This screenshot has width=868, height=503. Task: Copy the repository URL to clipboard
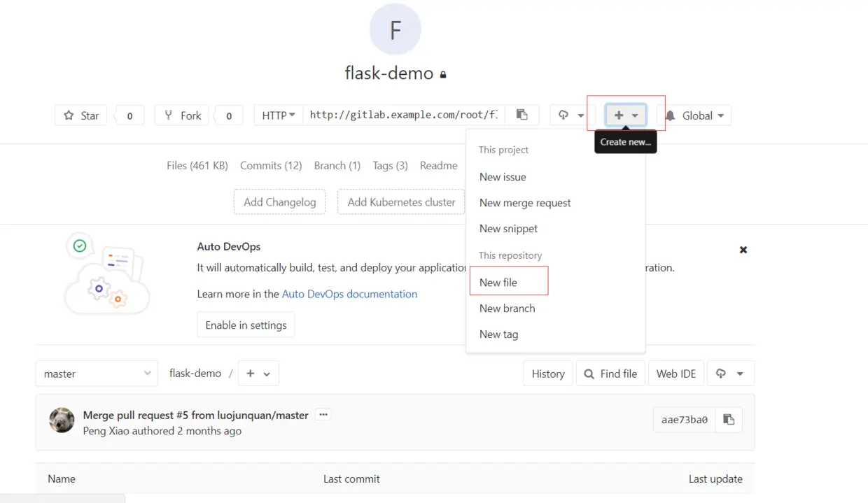[521, 115]
